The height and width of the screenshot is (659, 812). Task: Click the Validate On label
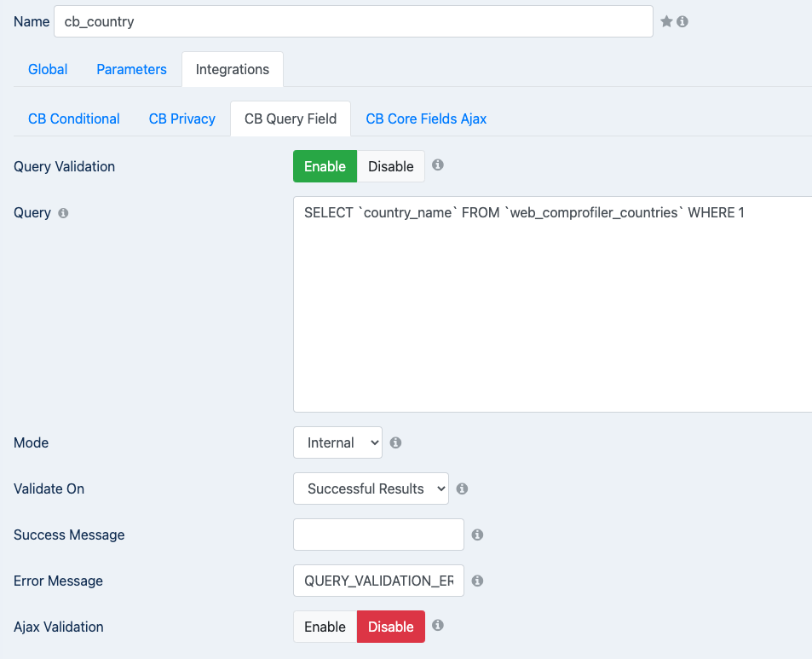pos(49,488)
